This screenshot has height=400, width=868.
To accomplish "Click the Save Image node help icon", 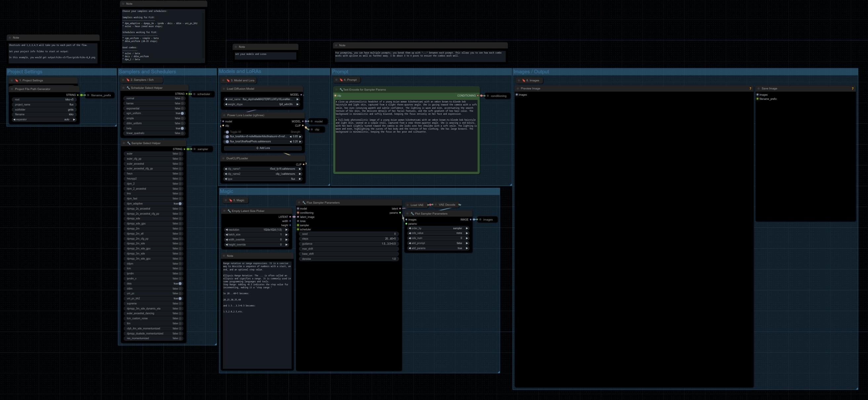I will [x=852, y=89].
